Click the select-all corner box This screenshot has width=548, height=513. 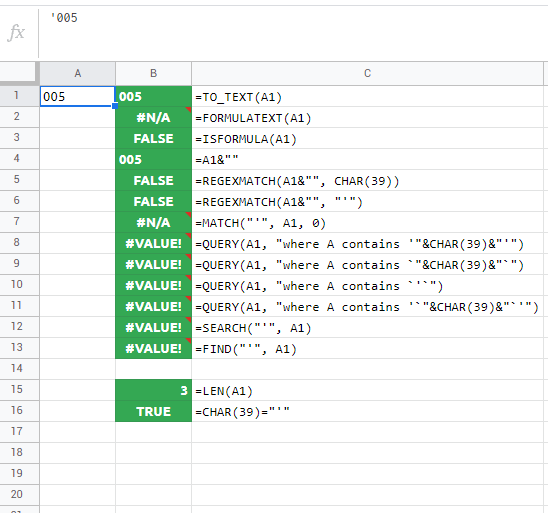click(19, 73)
